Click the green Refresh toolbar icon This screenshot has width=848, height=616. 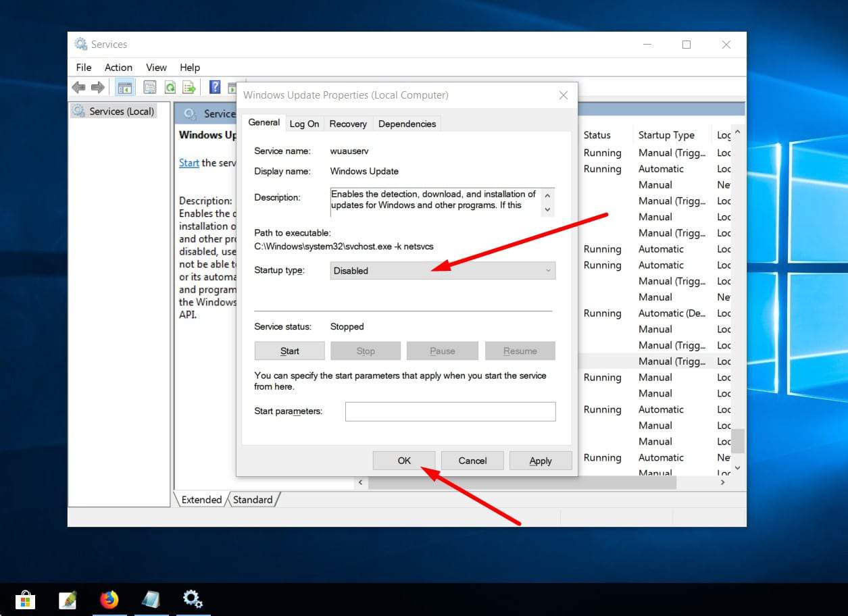pyautogui.click(x=170, y=87)
